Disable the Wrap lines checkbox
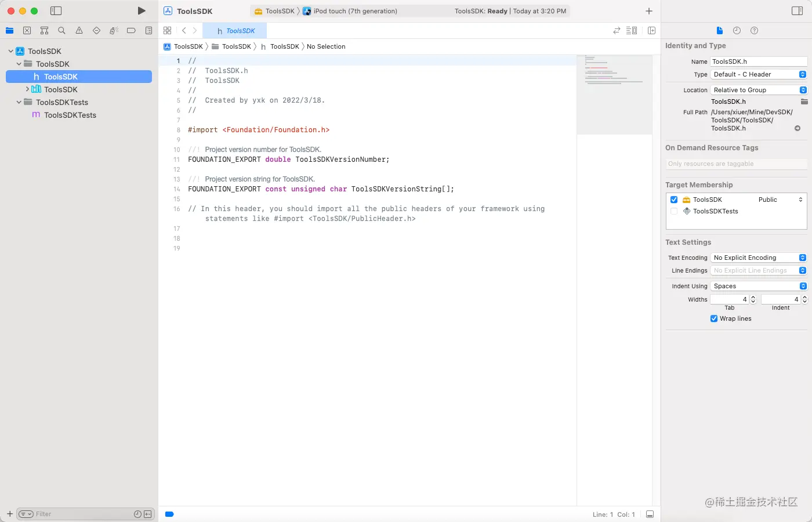Image resolution: width=812 pixels, height=522 pixels. pos(714,318)
